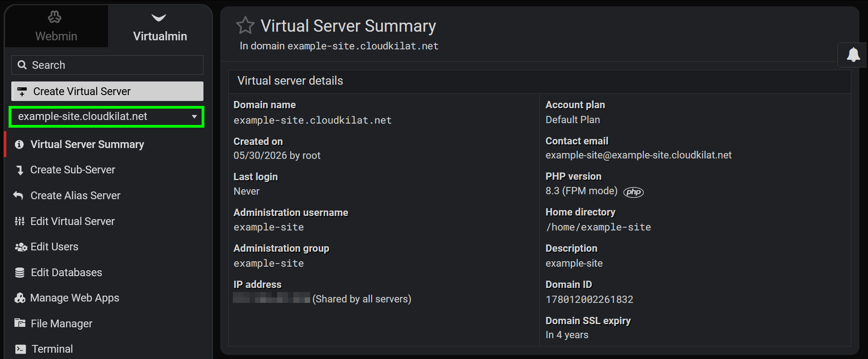
Task: Click the File Manager folder icon
Action: tap(20, 323)
